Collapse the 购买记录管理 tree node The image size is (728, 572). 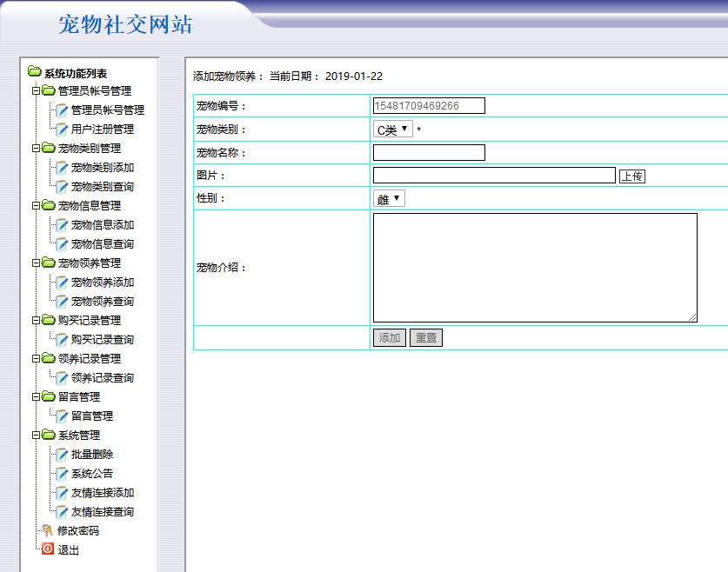pos(36,320)
